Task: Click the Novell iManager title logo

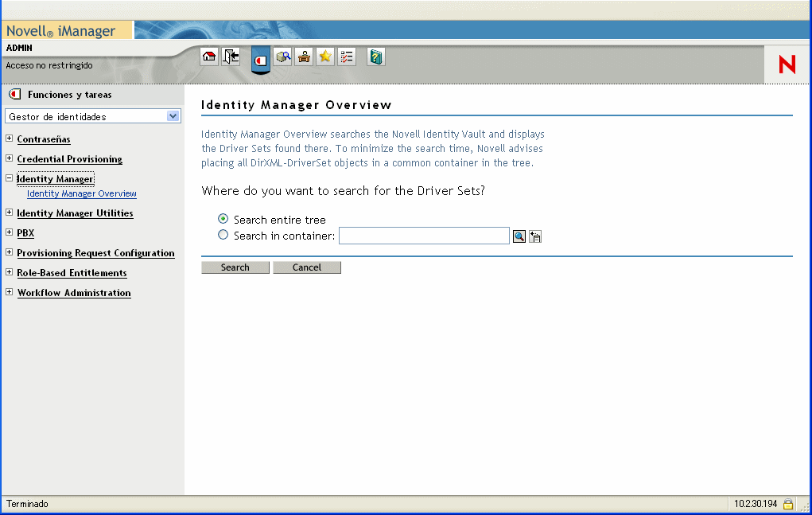Action: coord(61,31)
